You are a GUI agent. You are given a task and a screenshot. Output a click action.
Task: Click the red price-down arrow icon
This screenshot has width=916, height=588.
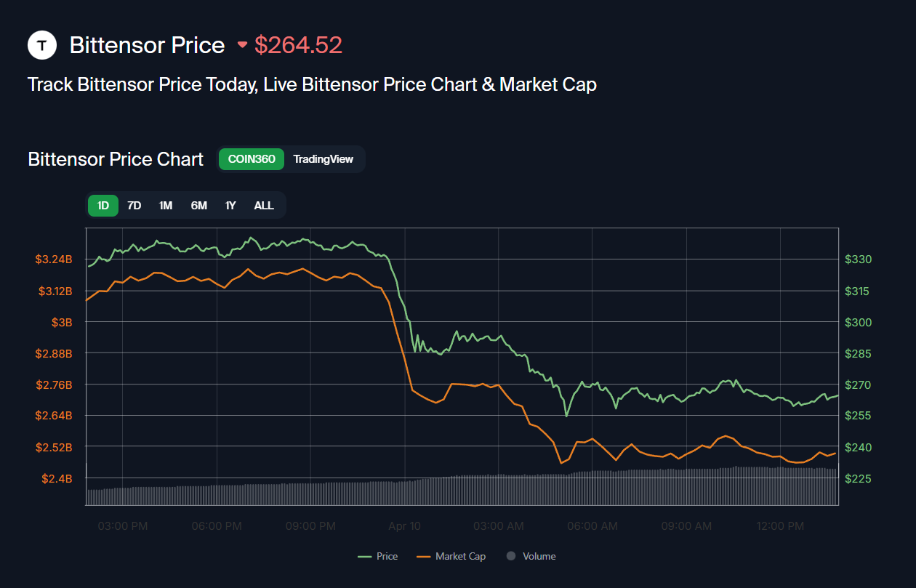[242, 45]
